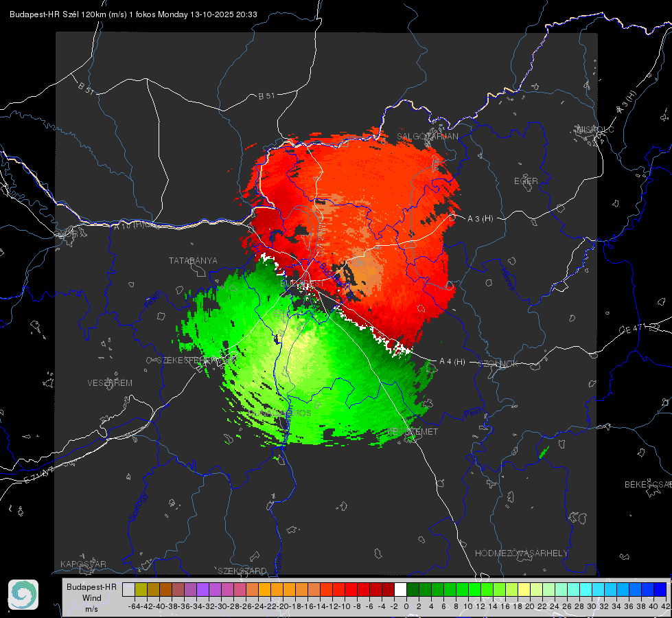Click the 'Budapest-HR Wind m/s' legend label
Screen dimensions: 672x618
[91, 598]
